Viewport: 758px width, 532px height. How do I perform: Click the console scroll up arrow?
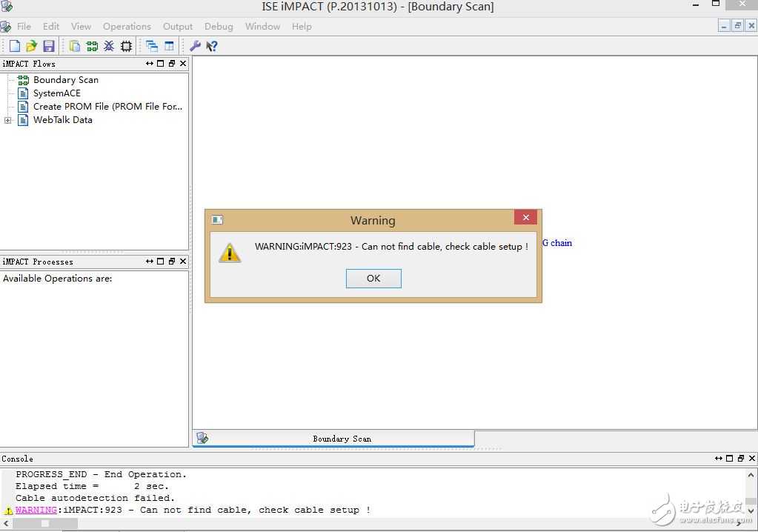[751, 475]
